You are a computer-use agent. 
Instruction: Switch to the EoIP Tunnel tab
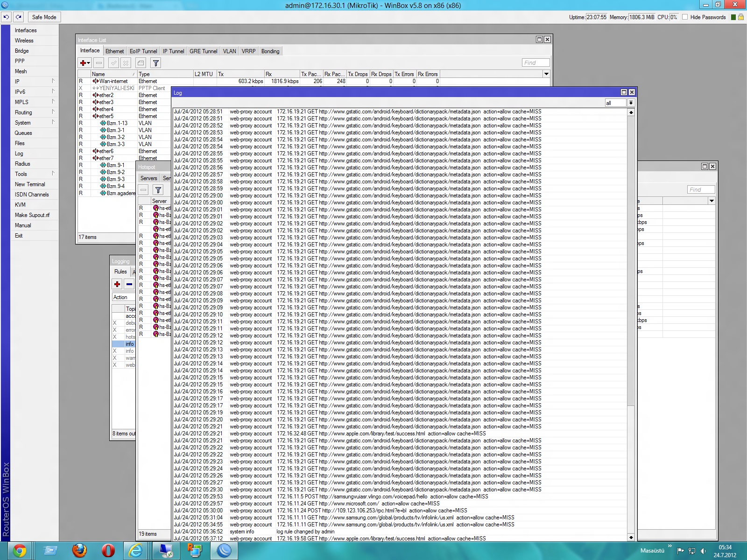click(x=143, y=51)
